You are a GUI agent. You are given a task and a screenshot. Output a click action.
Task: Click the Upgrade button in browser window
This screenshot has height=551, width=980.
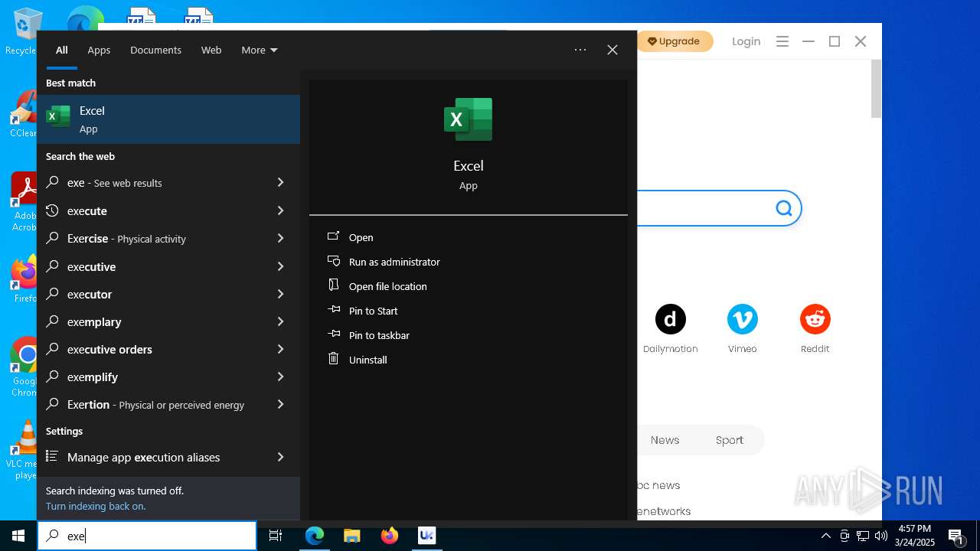[675, 41]
